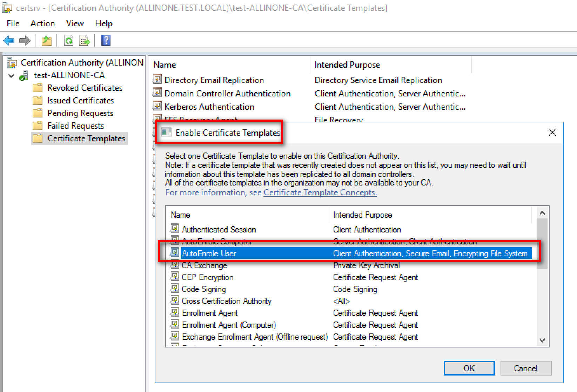Open the File menu
The height and width of the screenshot is (392, 577).
13,23
